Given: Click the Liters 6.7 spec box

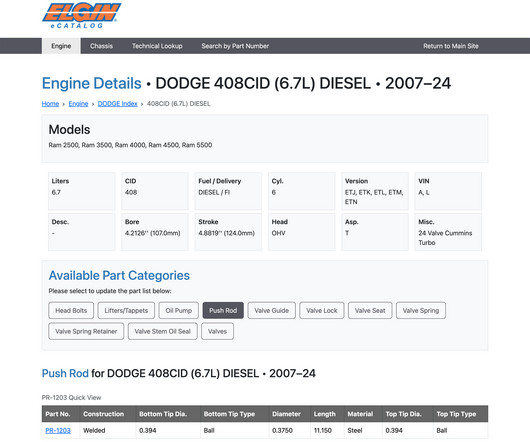Looking at the screenshot, I should point(82,191).
